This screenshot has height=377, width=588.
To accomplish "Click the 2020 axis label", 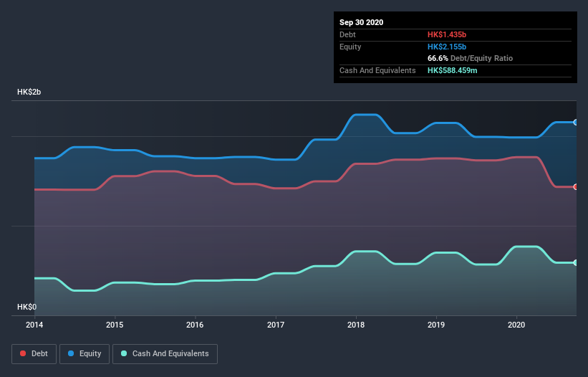I will [516, 325].
